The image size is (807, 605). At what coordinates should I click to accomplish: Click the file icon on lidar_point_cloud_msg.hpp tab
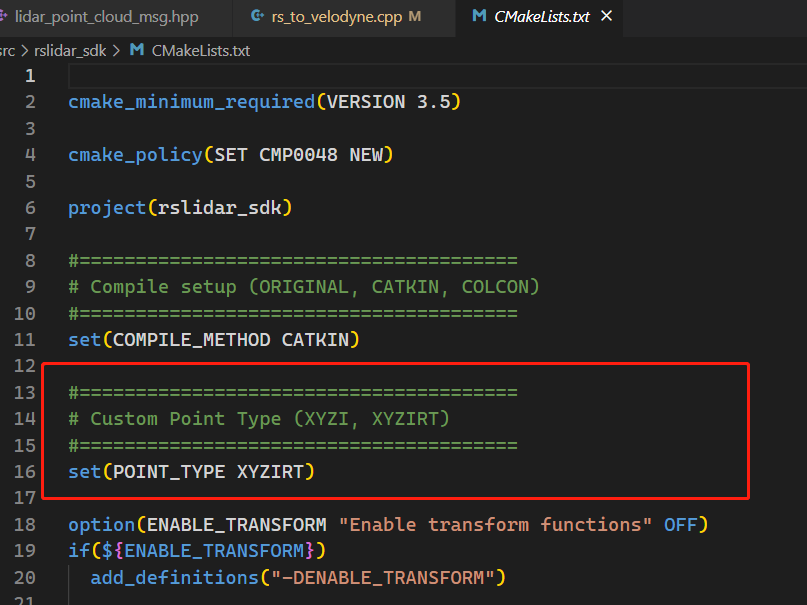4,17
